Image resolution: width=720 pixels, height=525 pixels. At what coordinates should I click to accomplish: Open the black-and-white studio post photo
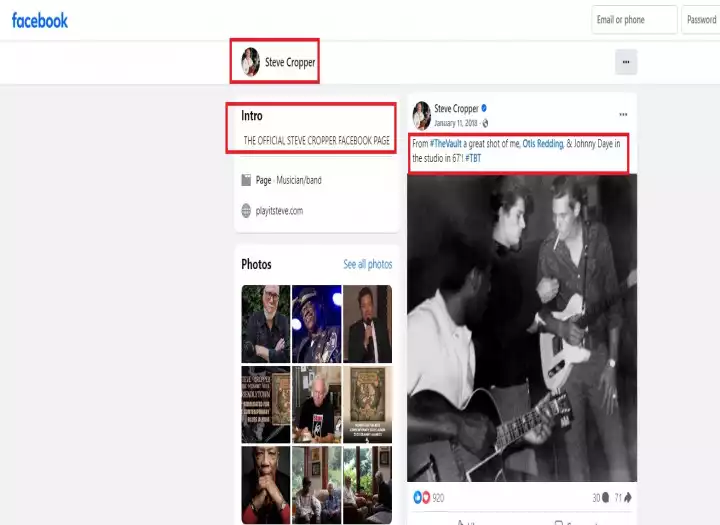coord(521,328)
